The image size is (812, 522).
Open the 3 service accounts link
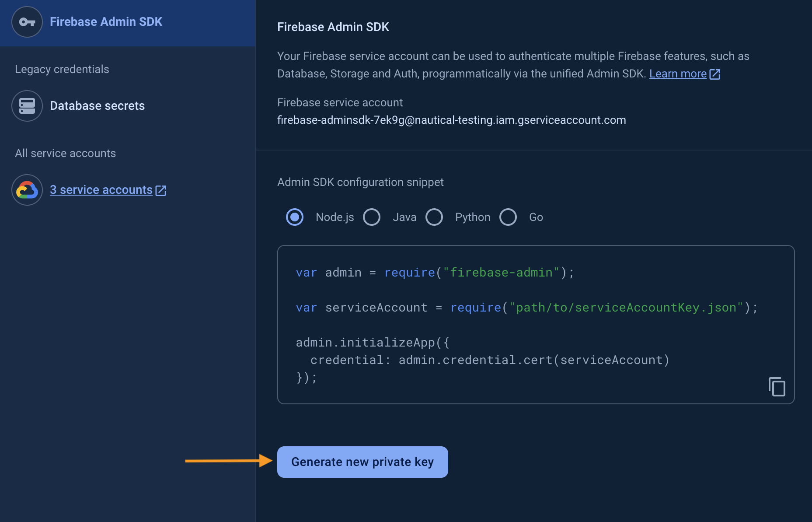[101, 190]
